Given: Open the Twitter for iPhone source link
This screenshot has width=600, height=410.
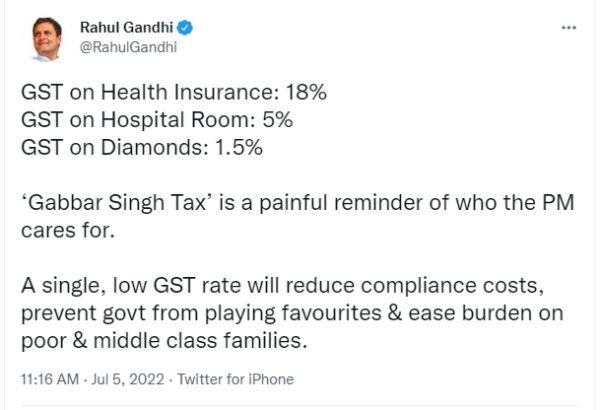Looking at the screenshot, I should (235, 379).
